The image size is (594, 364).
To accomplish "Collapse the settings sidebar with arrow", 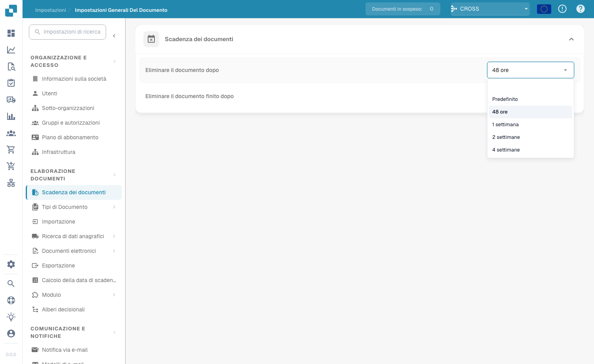I will point(114,36).
